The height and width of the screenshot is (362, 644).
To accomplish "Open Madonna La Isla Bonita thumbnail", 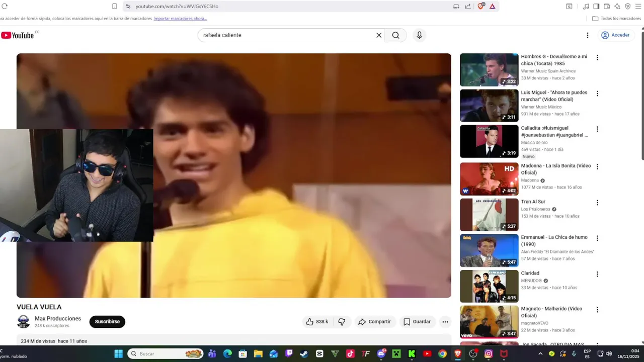I will 489,178.
